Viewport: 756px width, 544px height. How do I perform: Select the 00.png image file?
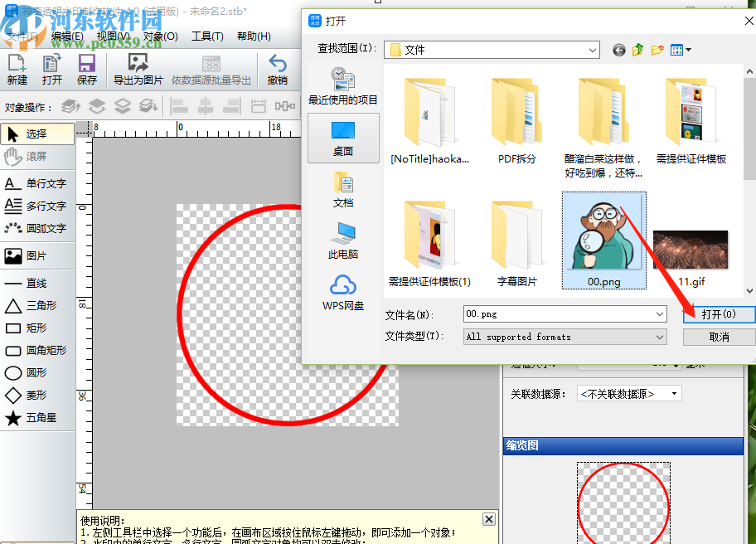pyautogui.click(x=603, y=240)
